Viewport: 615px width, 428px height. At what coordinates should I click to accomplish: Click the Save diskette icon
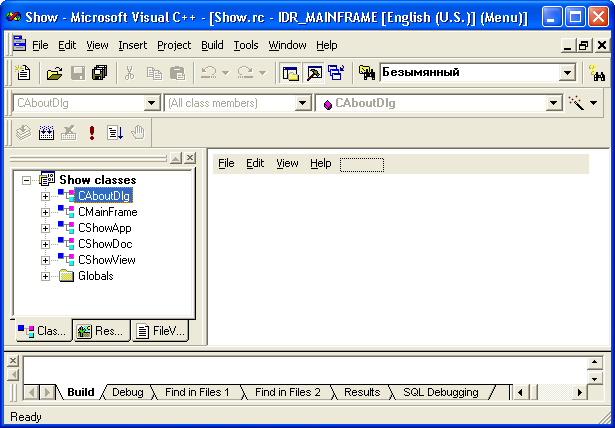pyautogui.click(x=78, y=73)
